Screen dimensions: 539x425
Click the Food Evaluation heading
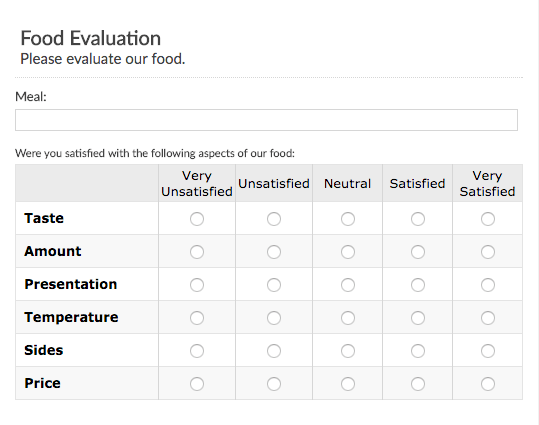pyautogui.click(x=91, y=38)
